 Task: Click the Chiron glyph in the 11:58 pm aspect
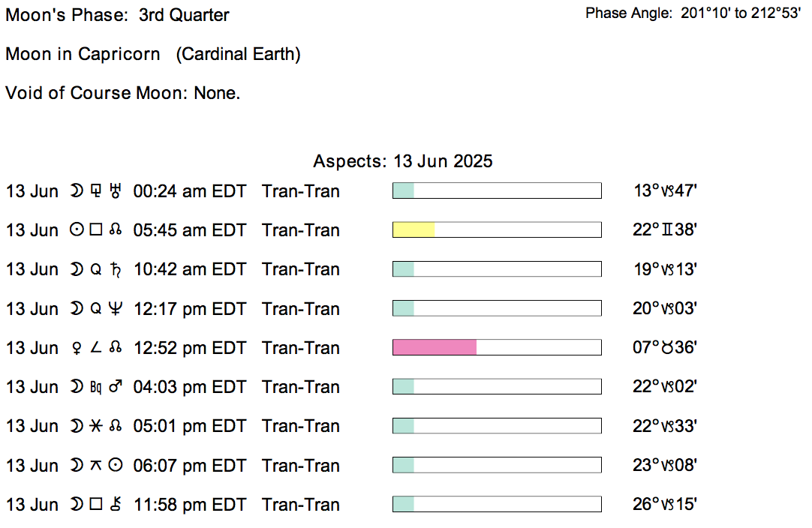(115, 505)
